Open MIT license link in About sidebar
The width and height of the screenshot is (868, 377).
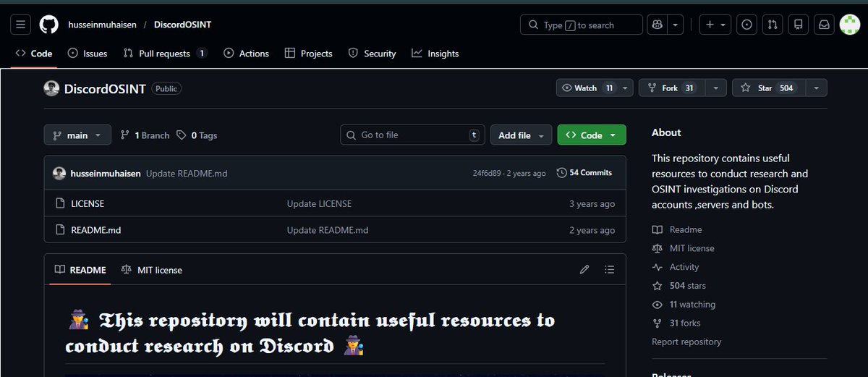tap(683, 248)
